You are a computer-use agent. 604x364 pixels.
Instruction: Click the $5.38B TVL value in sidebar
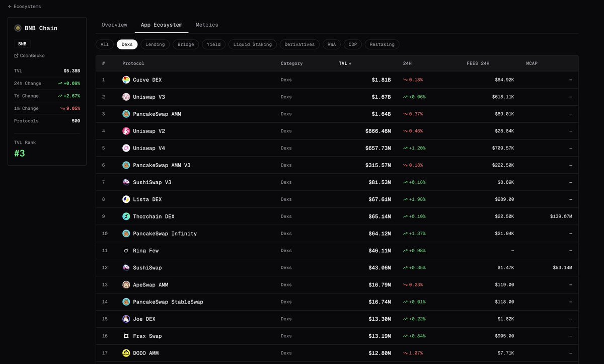(71, 71)
